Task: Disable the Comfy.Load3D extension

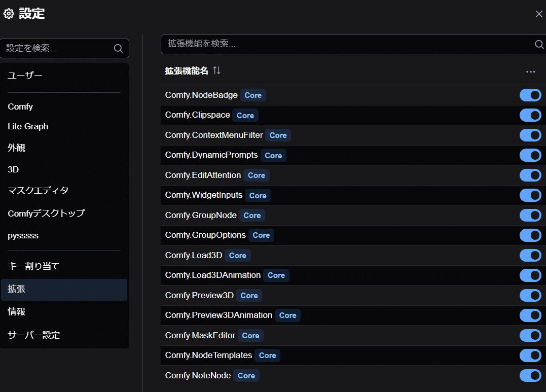Action: [530, 255]
